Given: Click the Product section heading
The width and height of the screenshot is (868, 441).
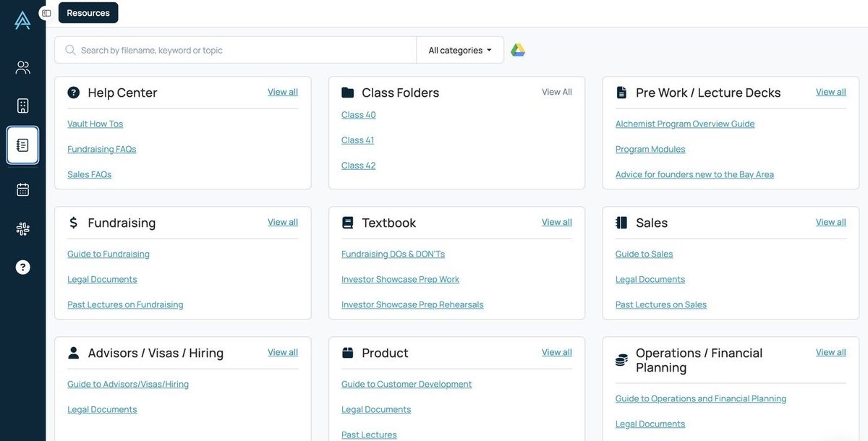Looking at the screenshot, I should pyautogui.click(x=385, y=353).
